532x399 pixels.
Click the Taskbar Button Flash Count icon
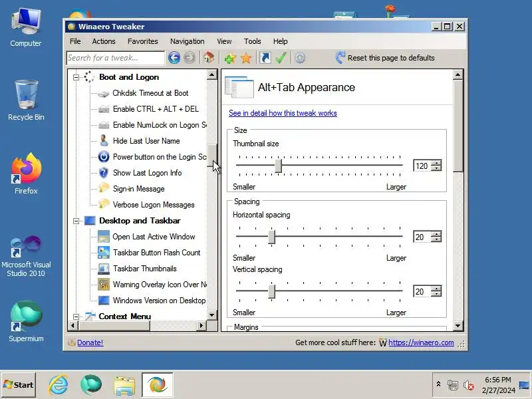click(x=104, y=253)
